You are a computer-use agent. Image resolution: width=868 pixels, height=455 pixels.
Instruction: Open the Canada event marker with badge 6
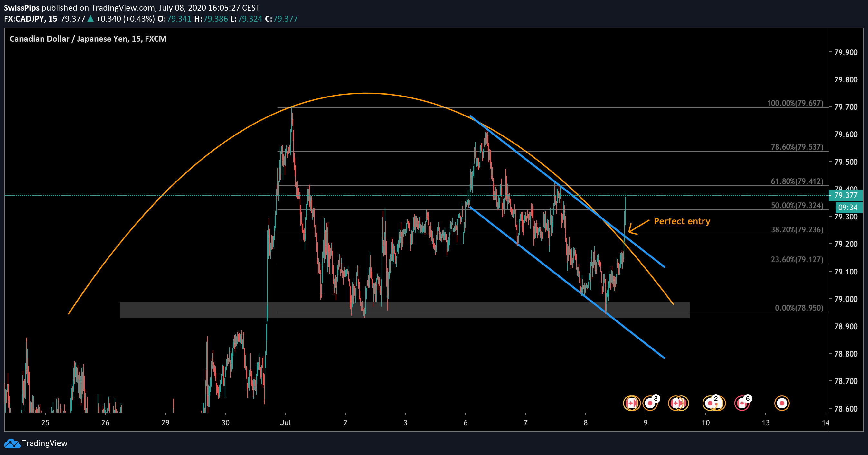(742, 403)
